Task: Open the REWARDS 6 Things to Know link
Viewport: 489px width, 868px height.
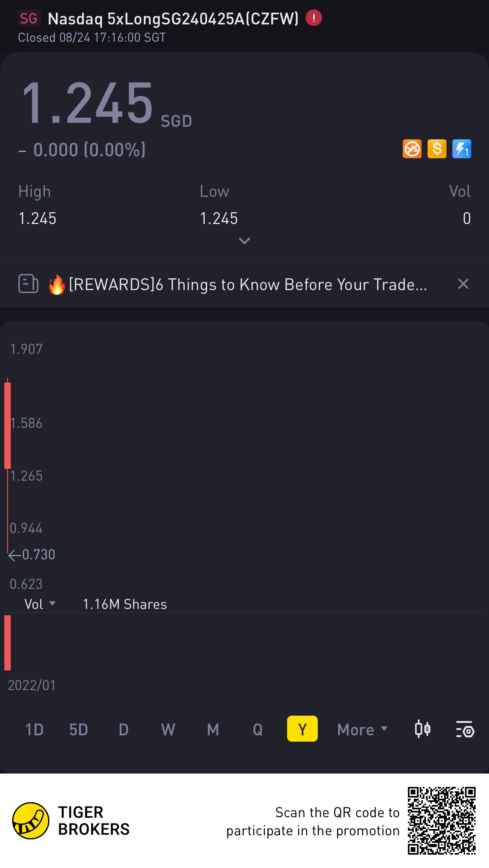Action: 248,284
